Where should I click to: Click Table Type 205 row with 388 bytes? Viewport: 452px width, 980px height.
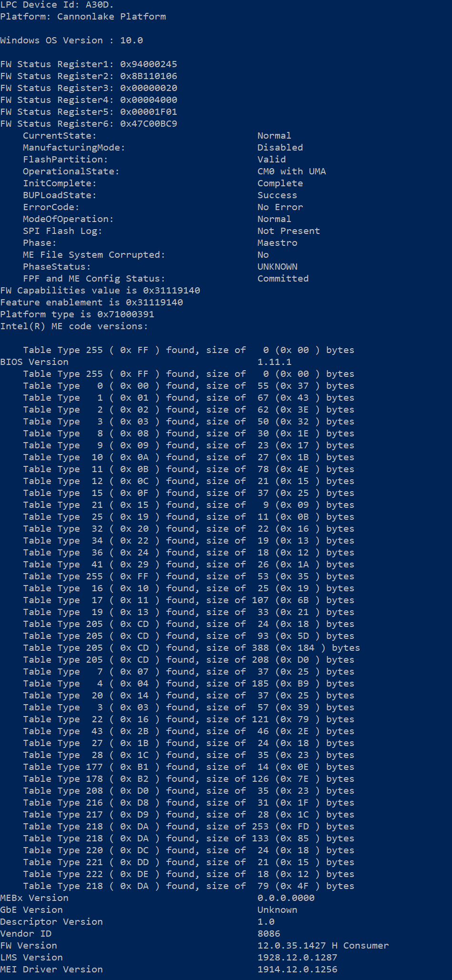pos(192,647)
